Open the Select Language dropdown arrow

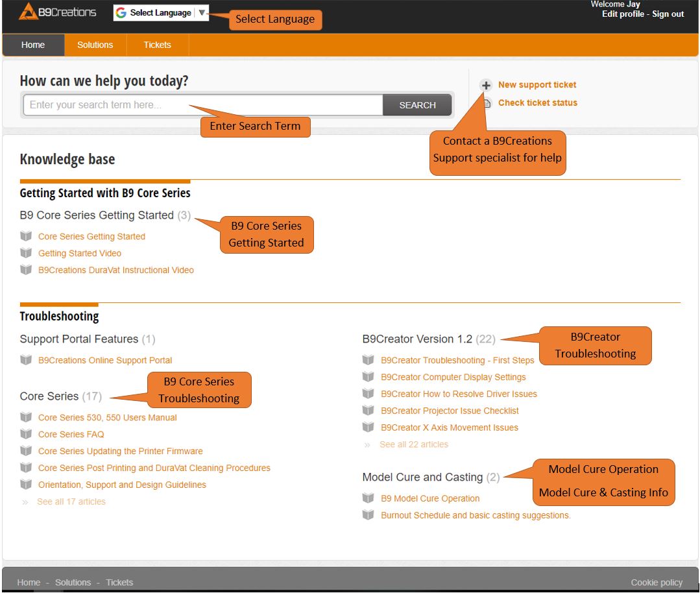[202, 12]
